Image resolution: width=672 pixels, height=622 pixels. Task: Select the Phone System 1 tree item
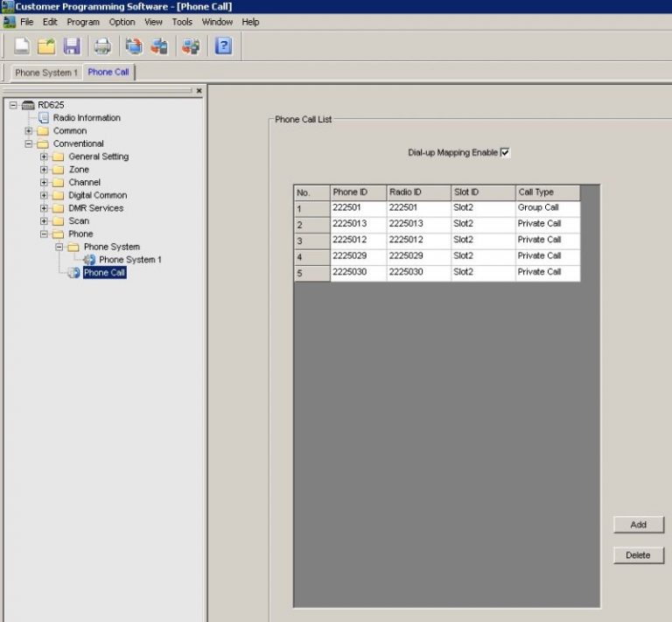pos(130,260)
